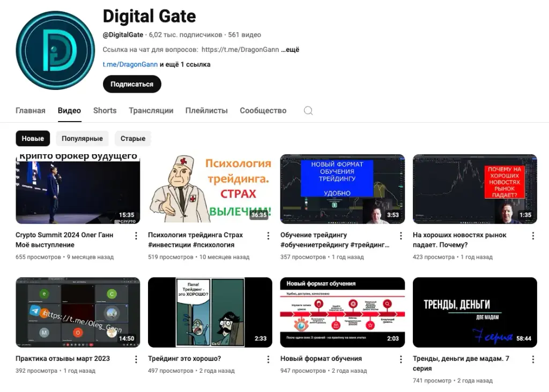549x392 pixels.
Task: Open the red timeline Новый формат обучения thumbnail
Action: 343,312
